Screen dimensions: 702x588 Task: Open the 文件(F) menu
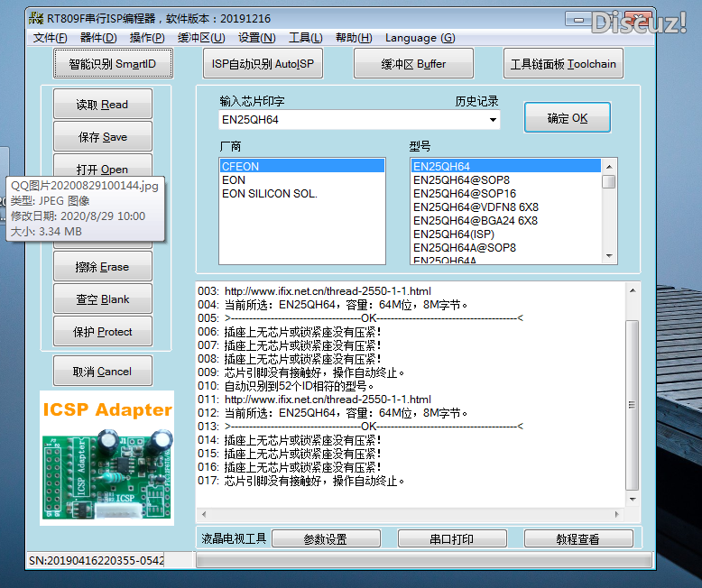tap(51, 38)
